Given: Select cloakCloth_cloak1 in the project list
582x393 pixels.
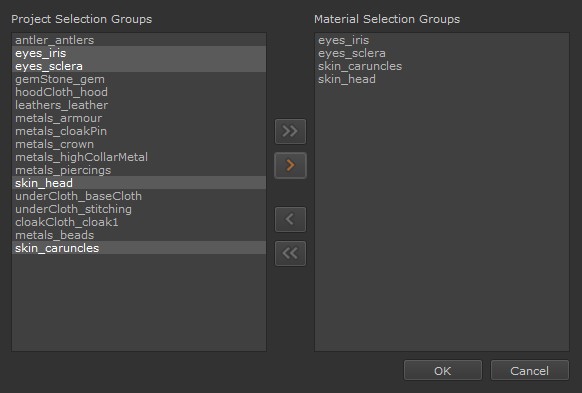Looking at the screenshot, I should (x=139, y=222).
